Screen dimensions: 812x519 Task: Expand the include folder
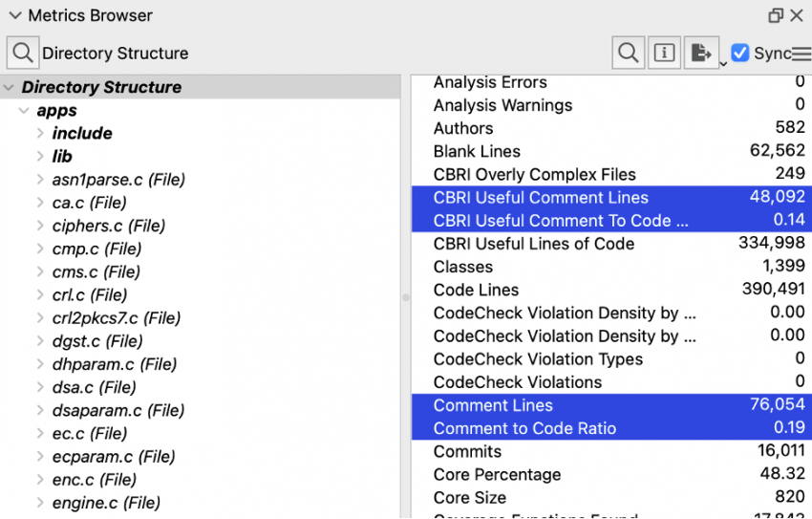coord(40,133)
